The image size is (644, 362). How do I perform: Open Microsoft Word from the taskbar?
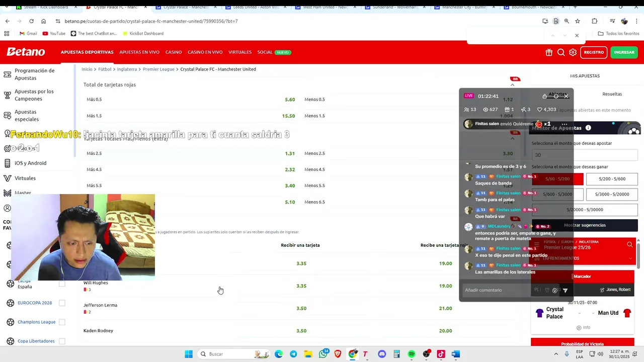[456, 354]
